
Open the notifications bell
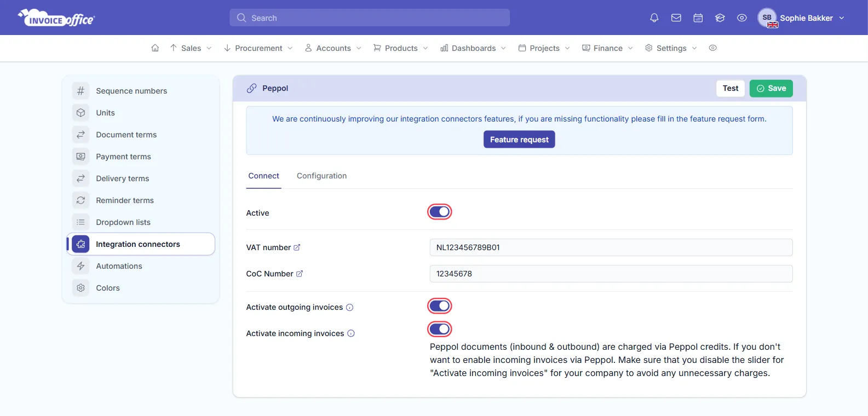coord(654,18)
